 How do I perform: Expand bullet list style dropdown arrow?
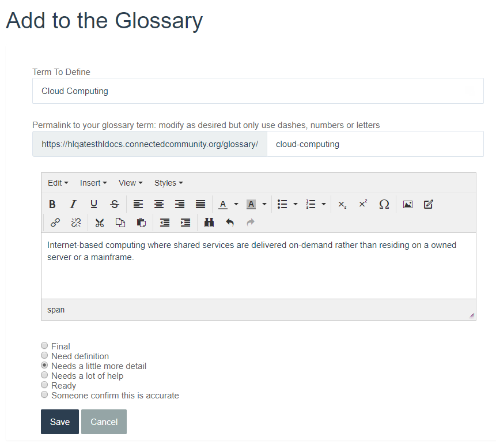point(296,204)
